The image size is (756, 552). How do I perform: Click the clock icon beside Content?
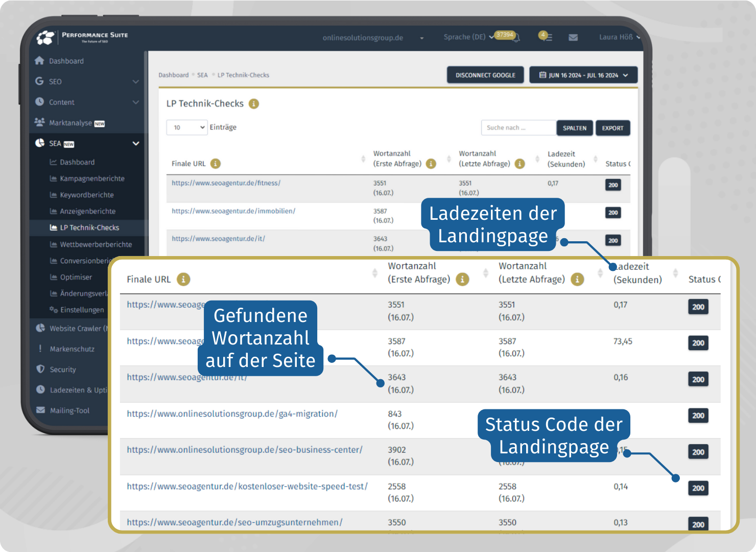point(39,102)
